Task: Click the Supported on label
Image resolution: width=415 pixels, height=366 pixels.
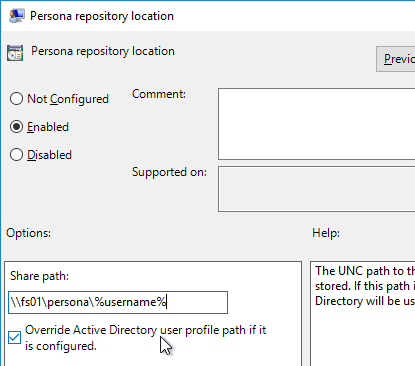Action: [x=169, y=172]
